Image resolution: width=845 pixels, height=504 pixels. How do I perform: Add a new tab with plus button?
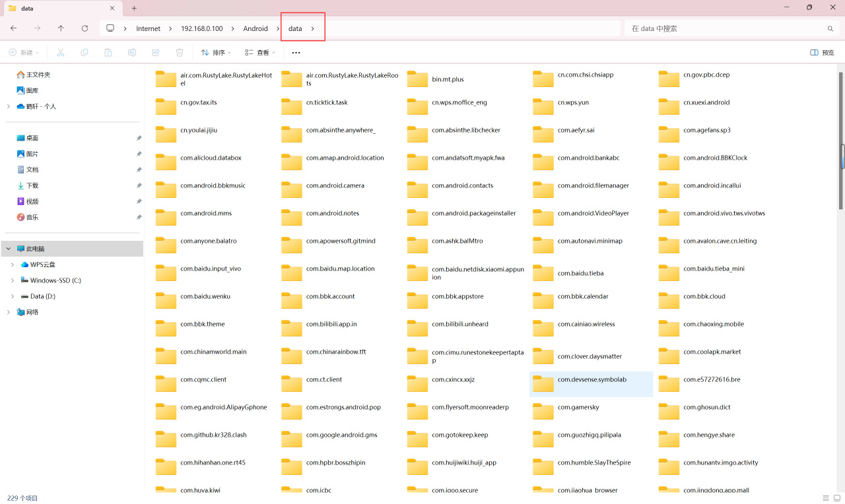134,8
